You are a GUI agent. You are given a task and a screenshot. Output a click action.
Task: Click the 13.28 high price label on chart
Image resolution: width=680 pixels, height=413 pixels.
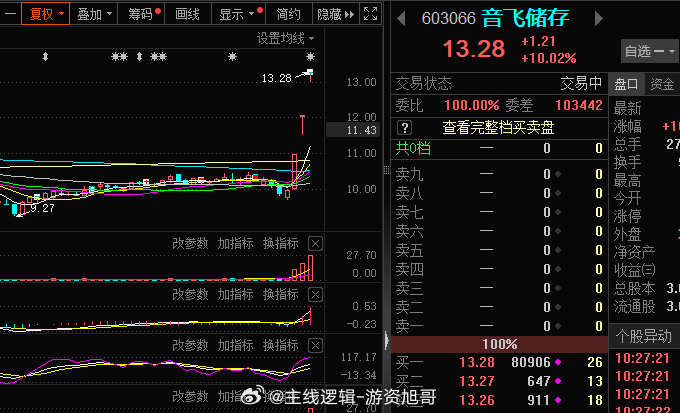pyautogui.click(x=277, y=79)
